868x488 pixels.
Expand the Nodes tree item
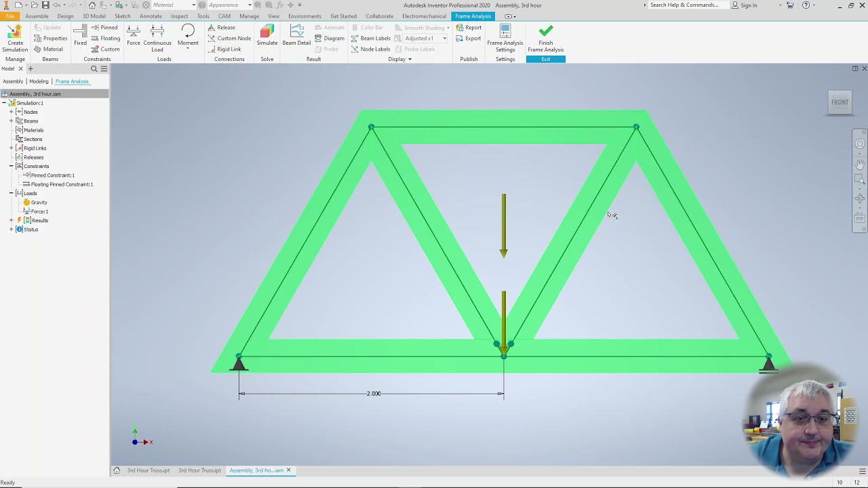pos(12,112)
